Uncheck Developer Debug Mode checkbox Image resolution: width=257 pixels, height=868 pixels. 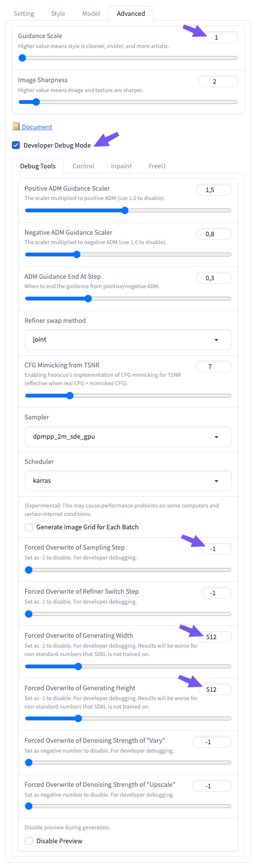[16, 145]
